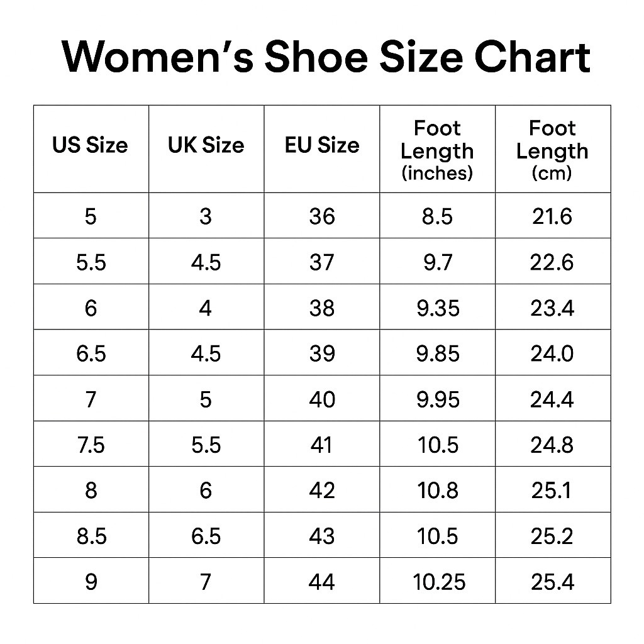644x644 pixels.
Task: Select the EU size 44 cell
Action: tap(321, 582)
